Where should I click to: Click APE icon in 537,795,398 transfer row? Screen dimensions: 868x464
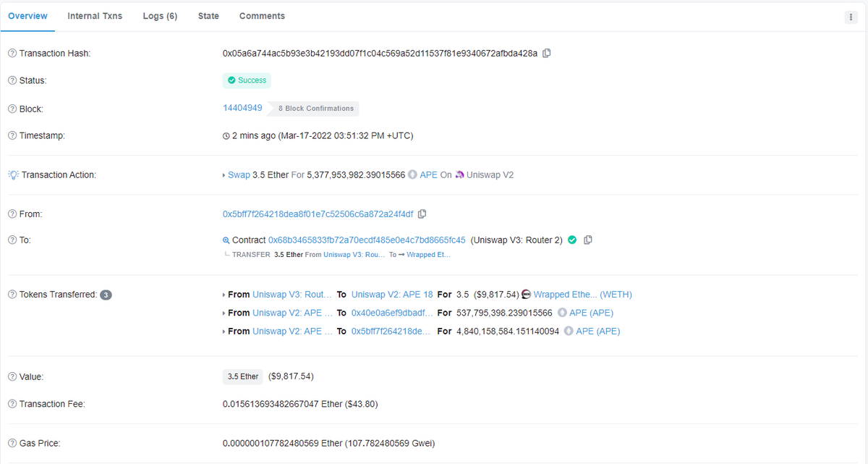point(563,313)
